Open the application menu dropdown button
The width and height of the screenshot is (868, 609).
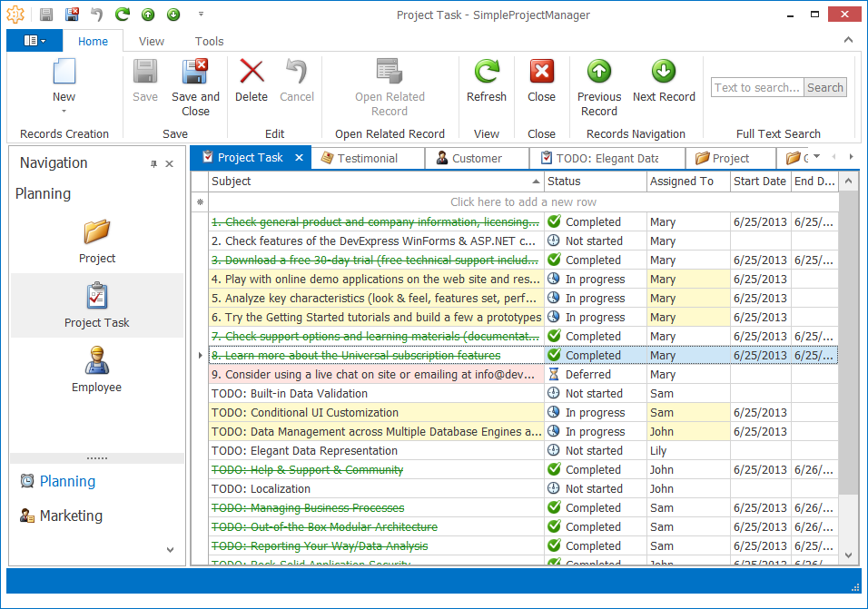[x=35, y=41]
